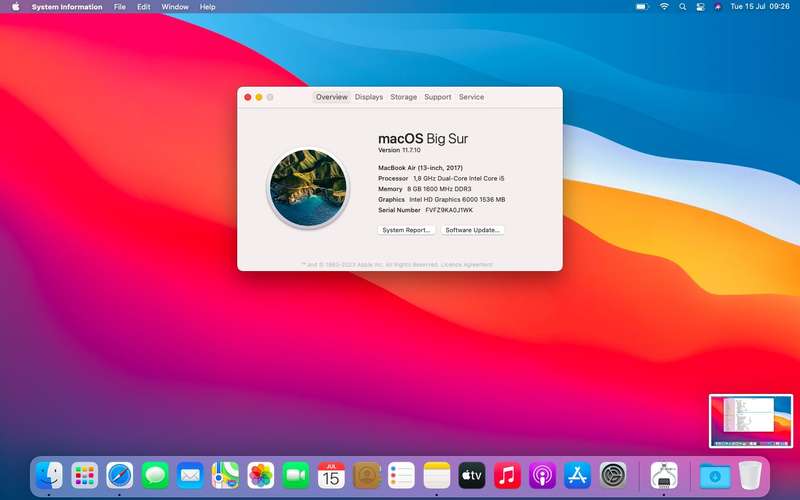Click the MacBook Air (13-inch, 2017) text

coord(420,168)
